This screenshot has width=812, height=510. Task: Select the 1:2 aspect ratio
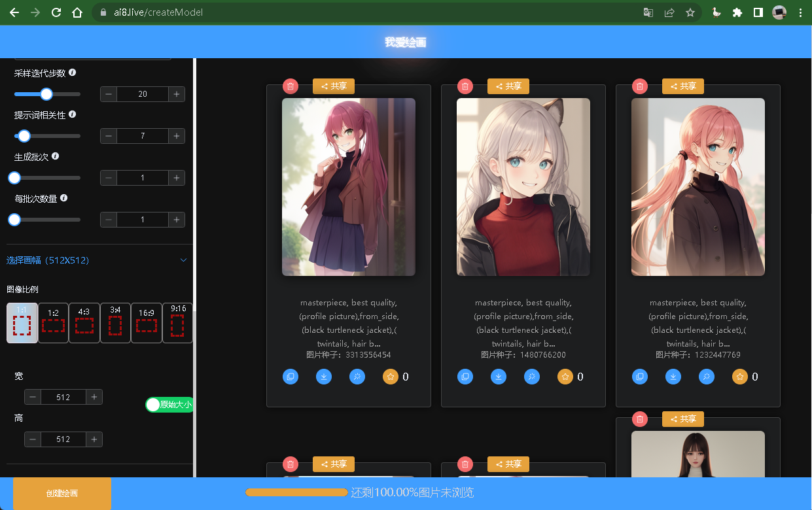click(53, 323)
